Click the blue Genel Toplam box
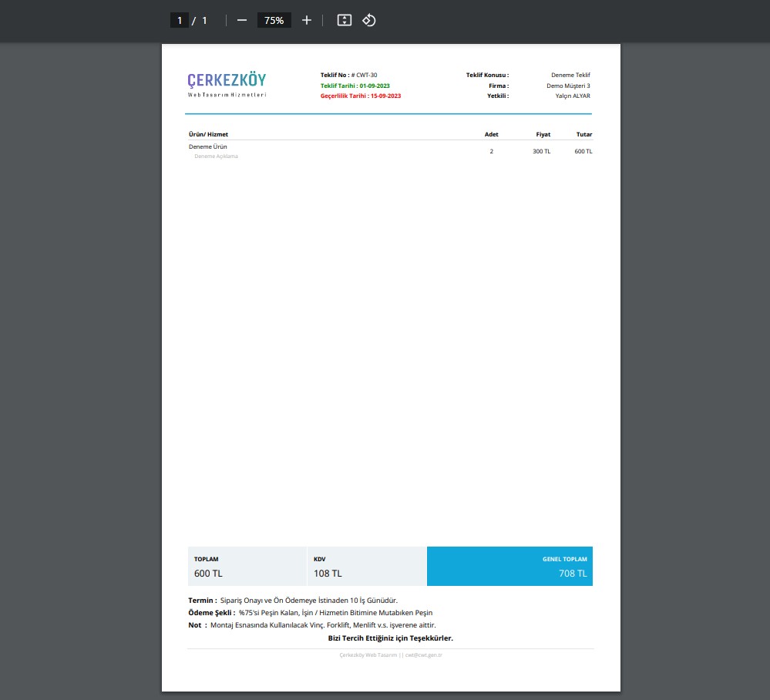Screen dimensions: 770x700 pos(509,567)
